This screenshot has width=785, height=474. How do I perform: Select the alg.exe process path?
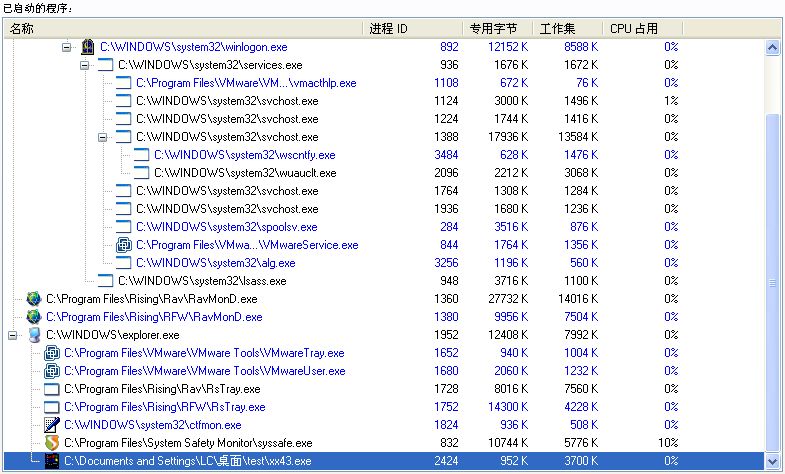tap(216, 263)
